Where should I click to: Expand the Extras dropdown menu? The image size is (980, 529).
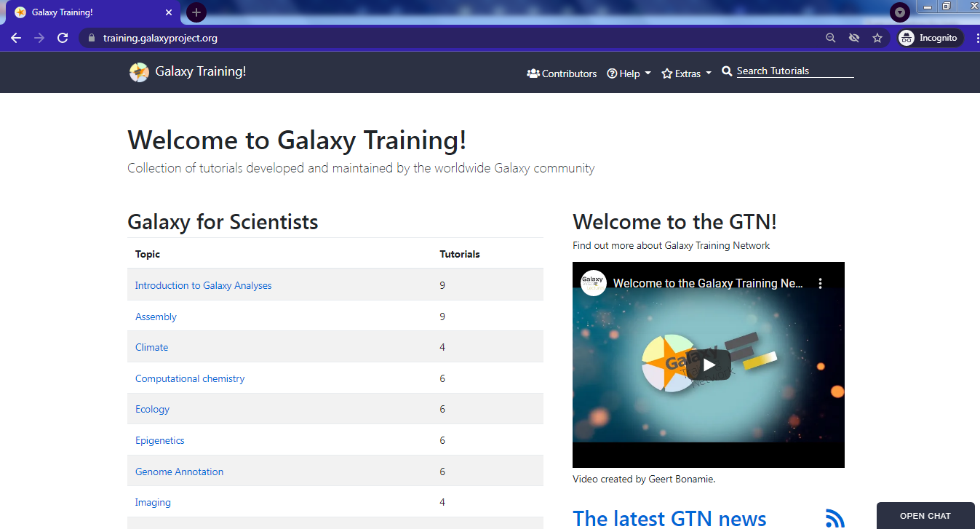pos(687,73)
